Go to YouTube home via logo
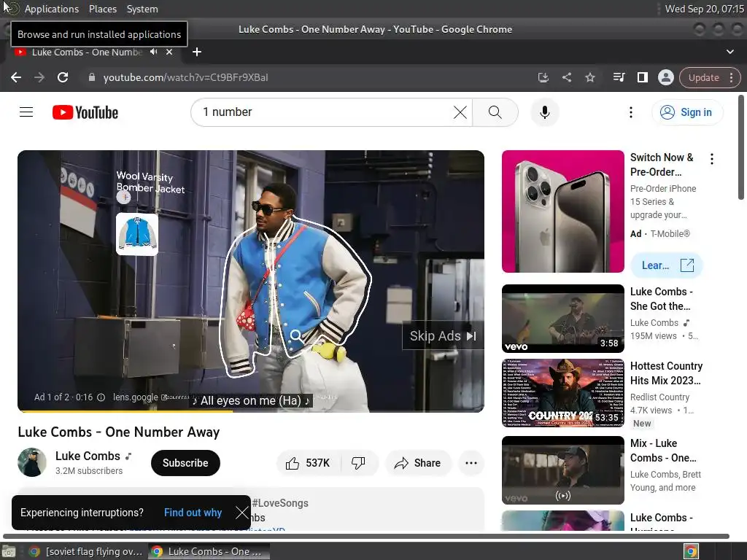The image size is (747, 560). click(85, 112)
